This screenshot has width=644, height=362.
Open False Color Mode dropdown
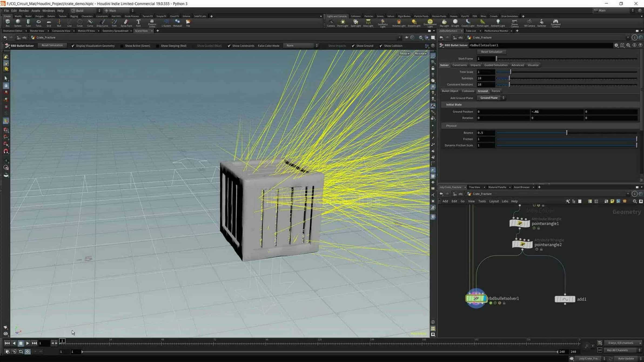point(301,46)
